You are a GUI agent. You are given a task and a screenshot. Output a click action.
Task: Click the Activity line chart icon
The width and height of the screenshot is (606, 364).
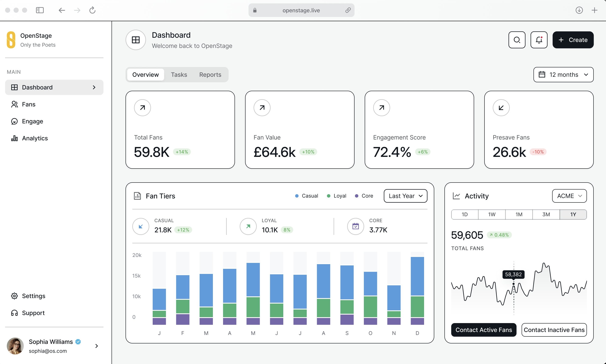pos(456,196)
